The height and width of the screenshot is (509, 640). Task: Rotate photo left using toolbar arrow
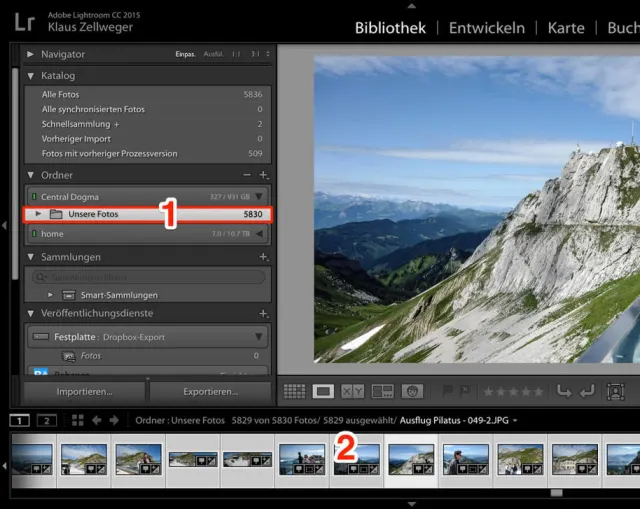coord(564,392)
